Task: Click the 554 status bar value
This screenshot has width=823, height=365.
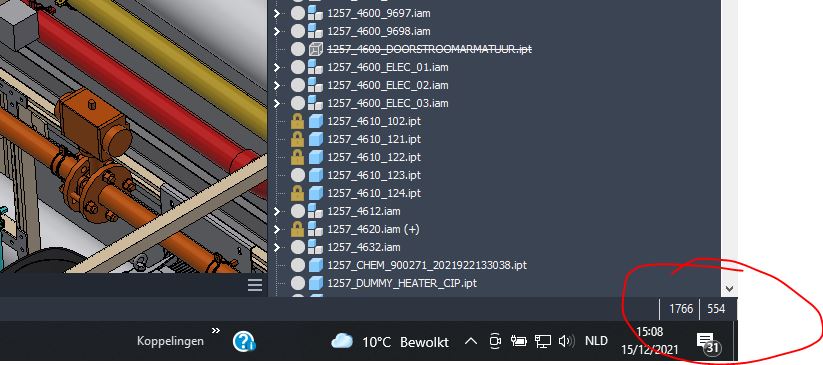Action: coord(716,309)
